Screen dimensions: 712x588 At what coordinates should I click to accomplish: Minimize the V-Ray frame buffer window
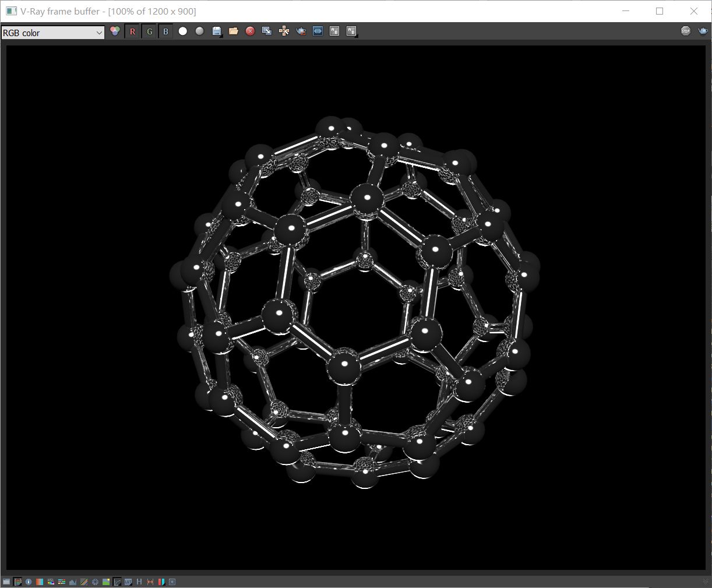626,11
